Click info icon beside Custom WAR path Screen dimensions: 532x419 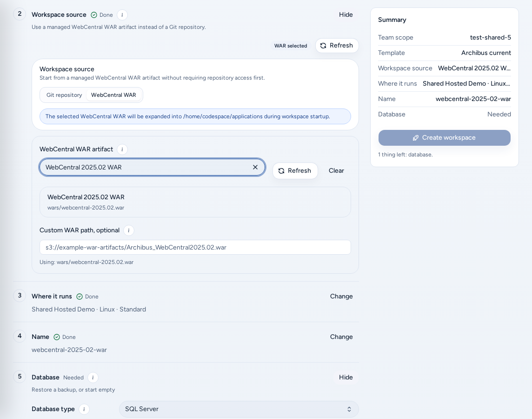point(129,230)
